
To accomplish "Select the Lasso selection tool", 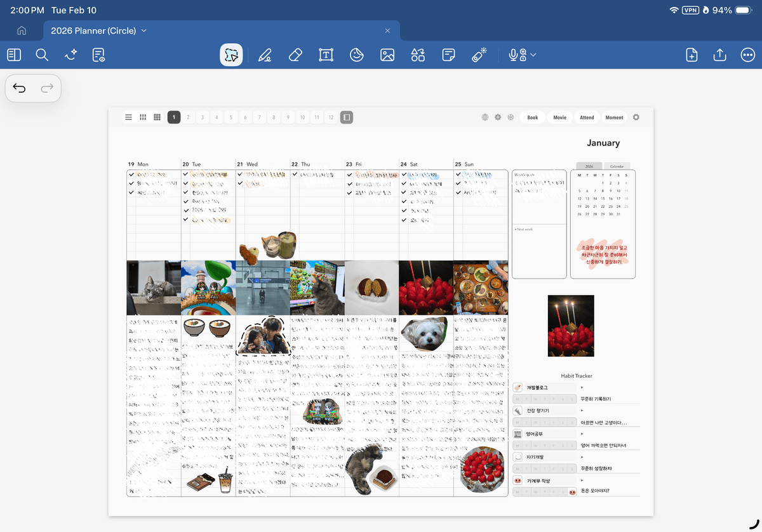I will [x=231, y=55].
